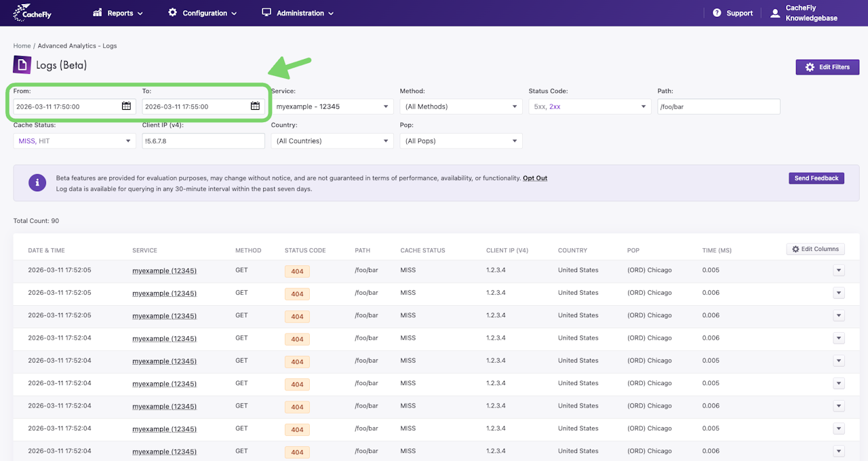
Task: Open the Method dropdown
Action: point(460,106)
